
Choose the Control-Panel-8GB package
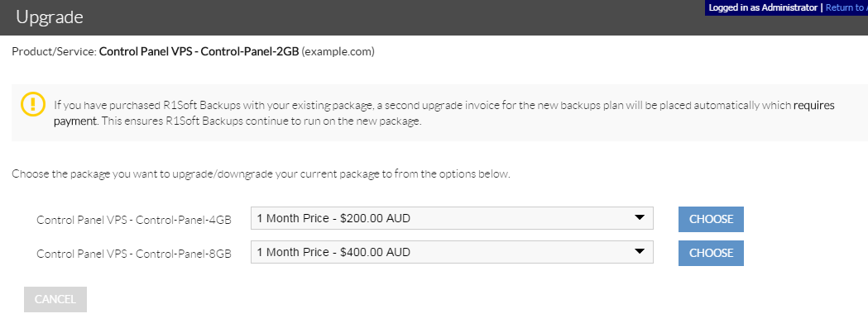click(x=711, y=253)
